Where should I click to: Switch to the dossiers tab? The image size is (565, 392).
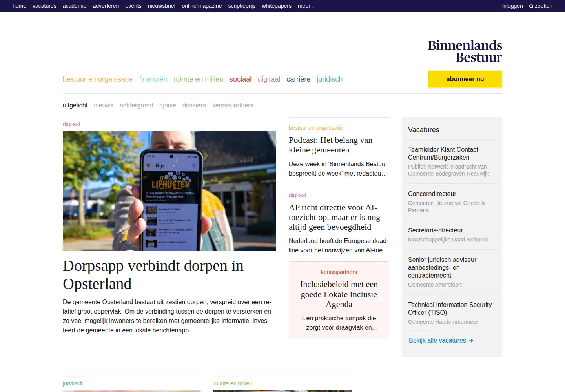click(194, 105)
